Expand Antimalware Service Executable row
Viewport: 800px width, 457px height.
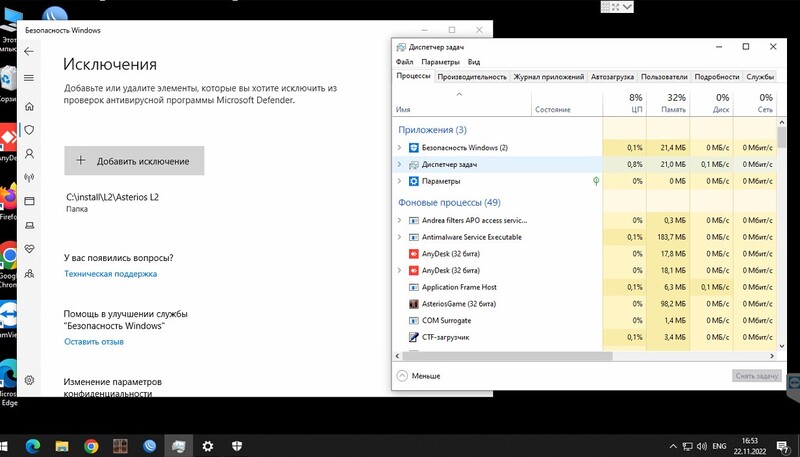(399, 237)
